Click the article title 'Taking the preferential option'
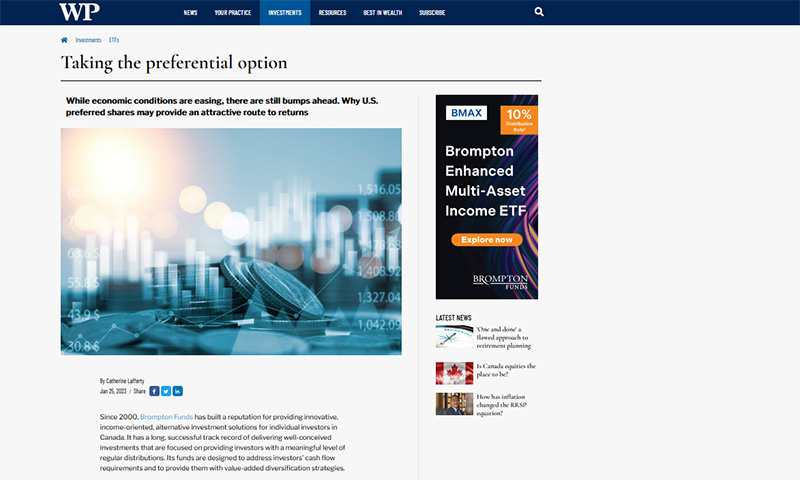This screenshot has width=800, height=480. tap(174, 63)
